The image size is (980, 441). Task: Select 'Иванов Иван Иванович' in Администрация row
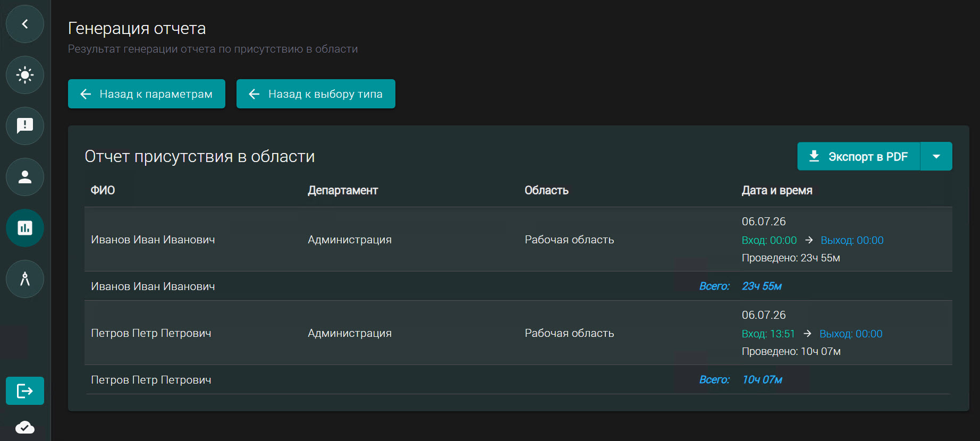click(x=153, y=240)
